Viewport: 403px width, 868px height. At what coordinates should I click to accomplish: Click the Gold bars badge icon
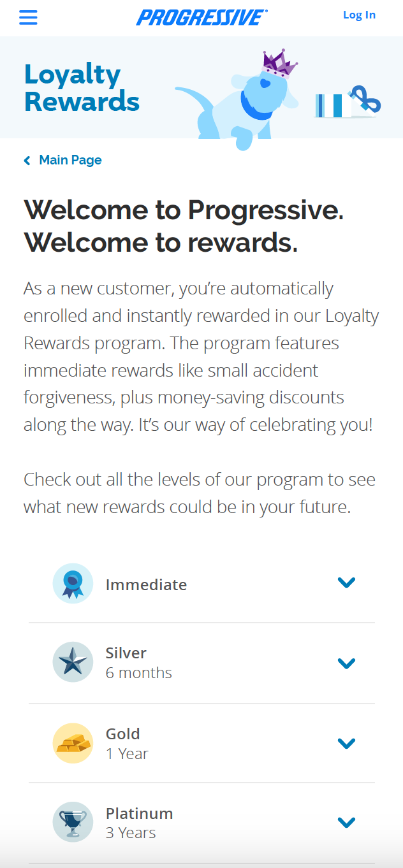[73, 743]
